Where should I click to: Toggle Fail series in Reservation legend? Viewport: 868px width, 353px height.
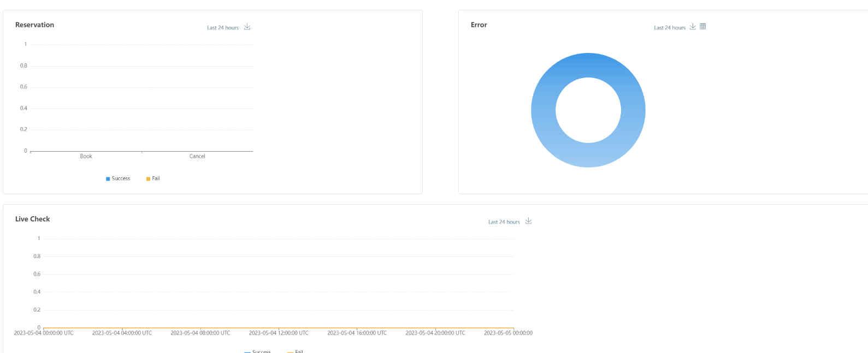coord(153,178)
